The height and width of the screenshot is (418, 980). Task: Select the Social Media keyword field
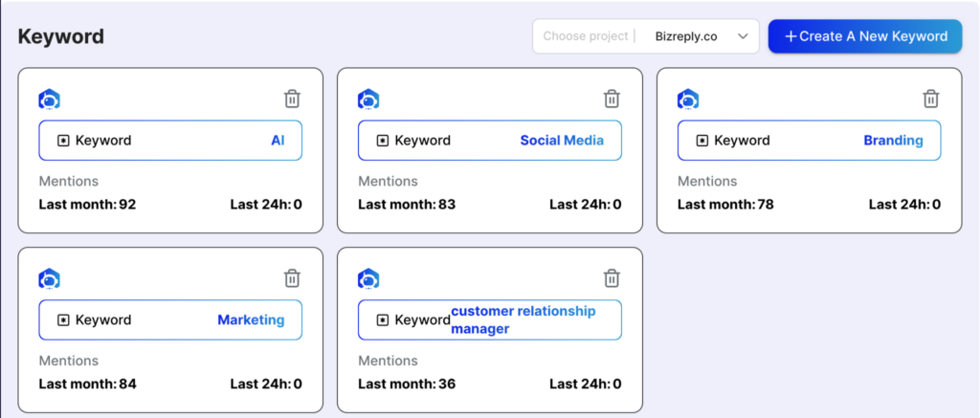click(x=489, y=141)
